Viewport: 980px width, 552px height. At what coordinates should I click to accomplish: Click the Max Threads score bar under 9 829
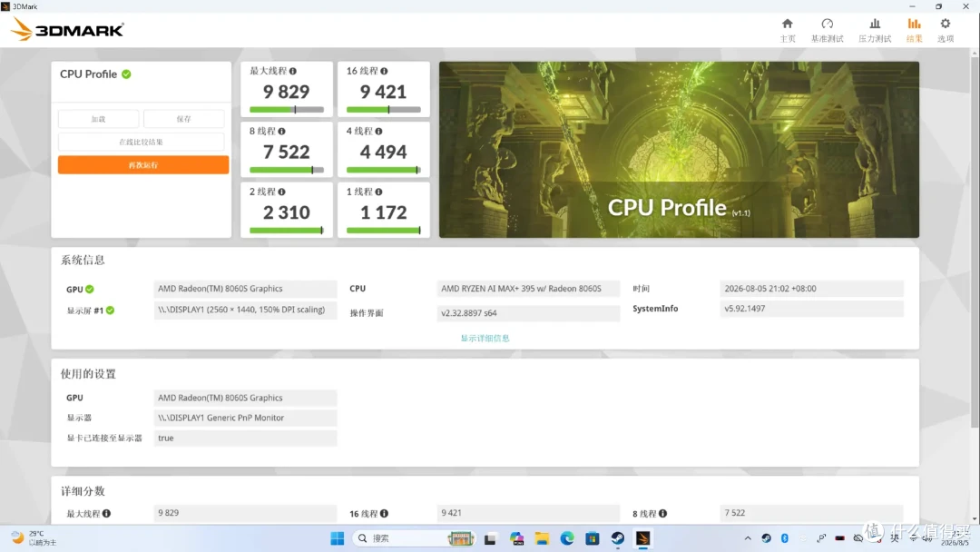[286, 109]
